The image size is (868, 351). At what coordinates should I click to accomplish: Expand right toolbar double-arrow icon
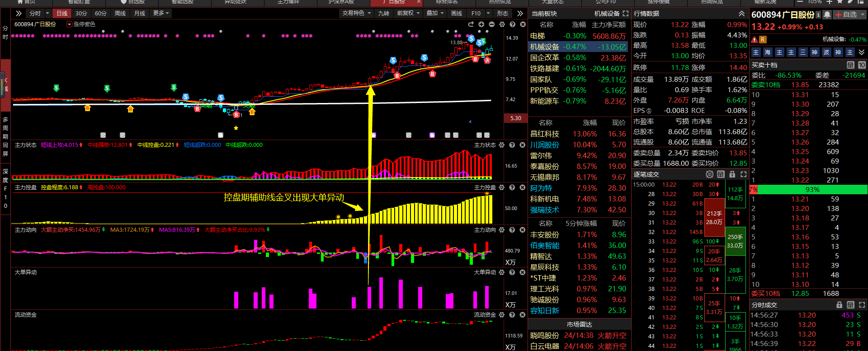point(520,14)
